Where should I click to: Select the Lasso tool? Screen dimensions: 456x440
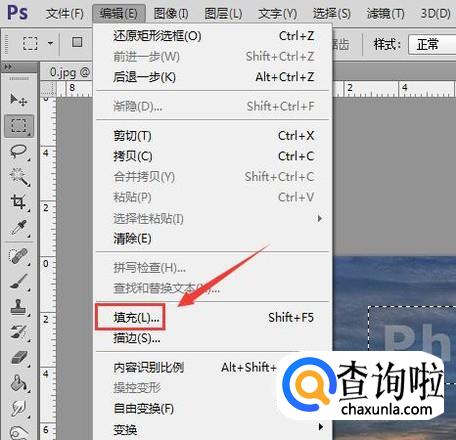[19, 151]
